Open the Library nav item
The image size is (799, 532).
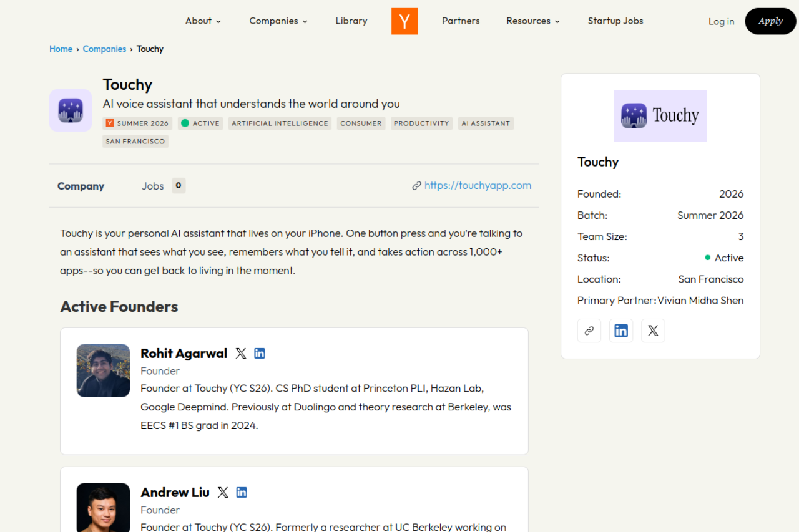(x=351, y=21)
